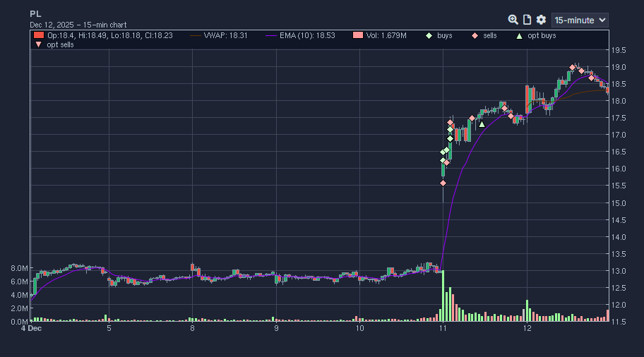Click the 2.0M volume axis label
The image size is (644, 357).
pos(19,308)
